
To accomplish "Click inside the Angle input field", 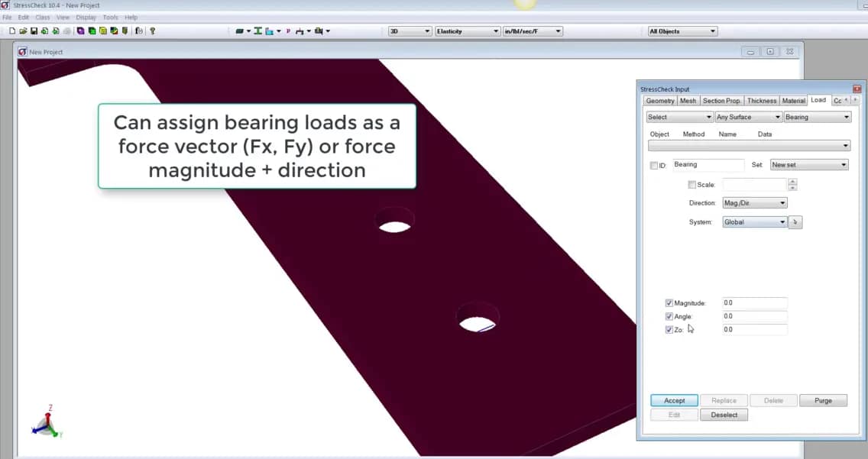I will 753,315.
